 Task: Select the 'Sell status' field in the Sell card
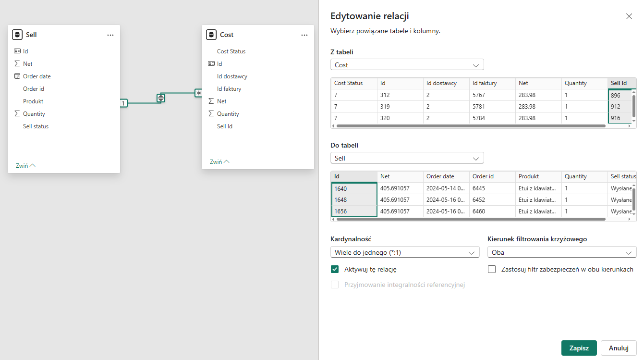coord(36,126)
